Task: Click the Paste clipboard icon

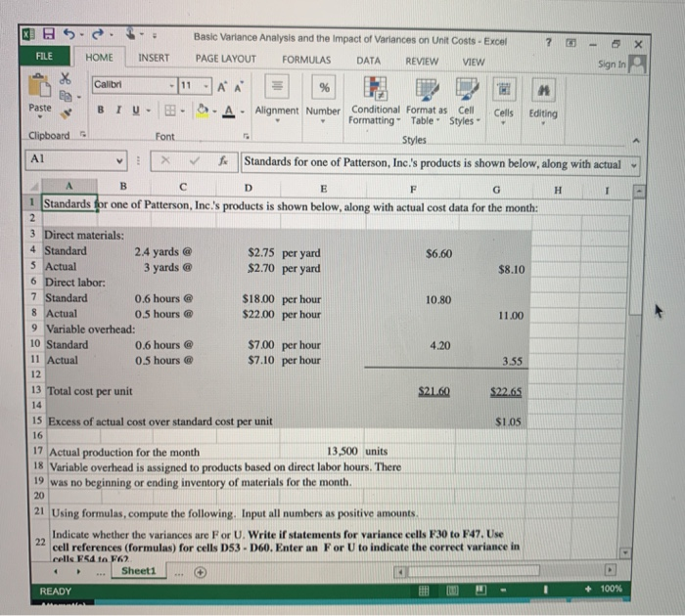Action: (x=39, y=86)
